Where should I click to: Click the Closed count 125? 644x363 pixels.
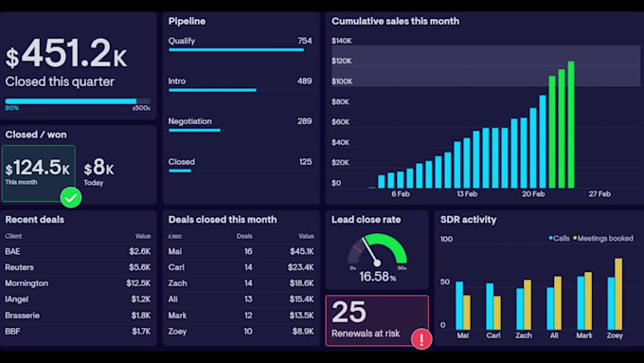coord(306,161)
